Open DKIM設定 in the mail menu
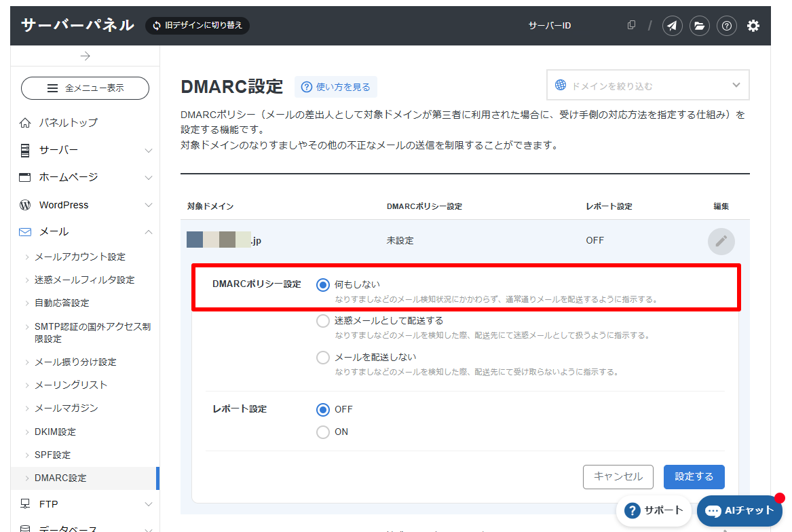Screen dimensions: 792x532 (55, 432)
